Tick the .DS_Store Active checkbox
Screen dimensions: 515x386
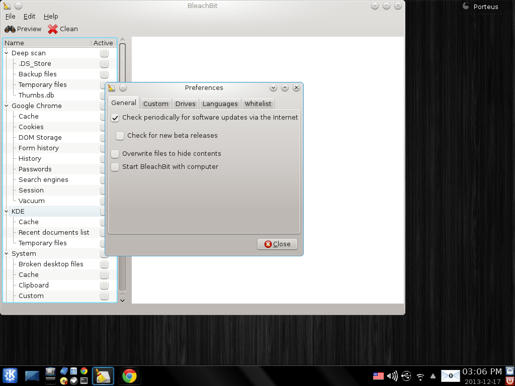[x=104, y=64]
